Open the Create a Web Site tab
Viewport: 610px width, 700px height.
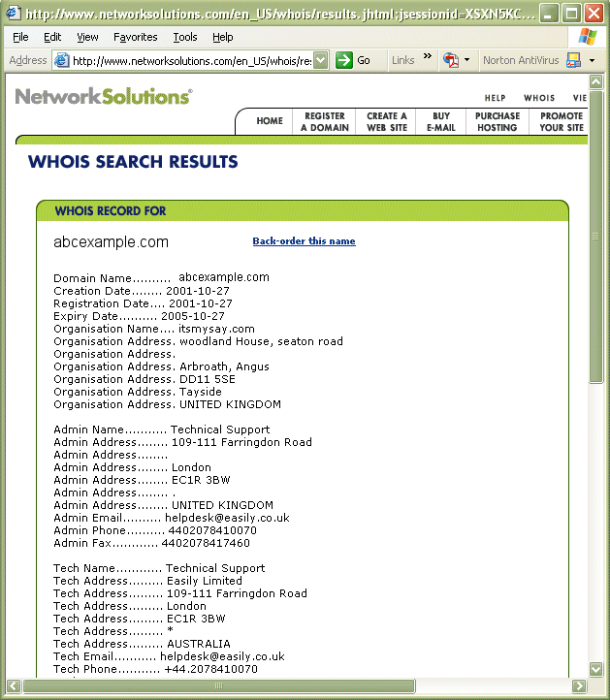point(387,122)
